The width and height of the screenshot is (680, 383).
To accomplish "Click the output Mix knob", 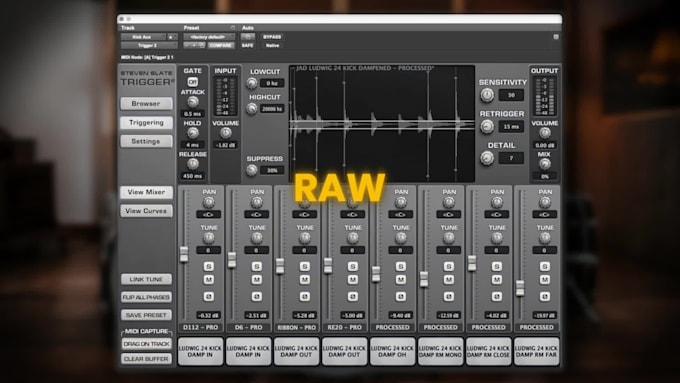I will point(545,164).
